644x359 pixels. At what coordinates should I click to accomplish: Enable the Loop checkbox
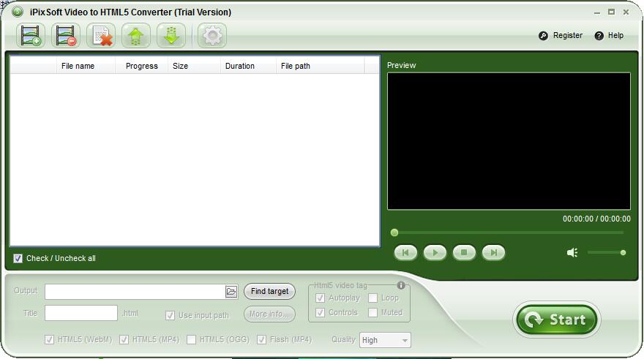tap(373, 298)
